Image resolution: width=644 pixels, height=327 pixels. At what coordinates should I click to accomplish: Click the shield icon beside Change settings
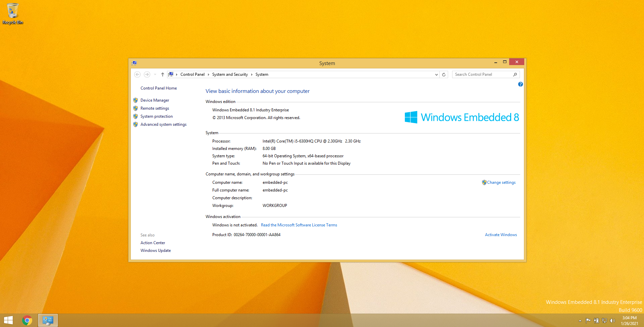pos(484,182)
